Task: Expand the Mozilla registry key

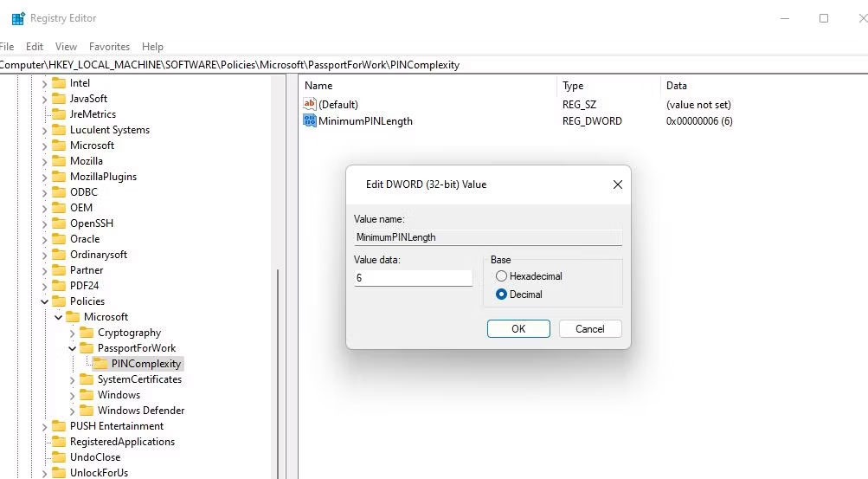Action: (45, 161)
